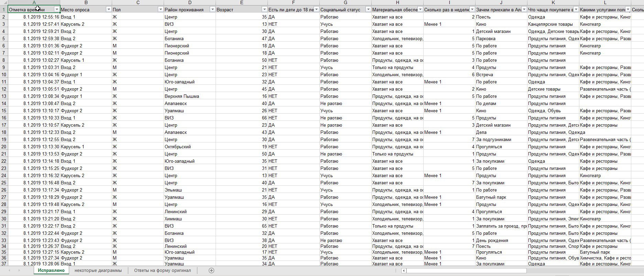Select cell Батутный парк in column J
Viewport: 644px width, 276px height.
(501, 197)
